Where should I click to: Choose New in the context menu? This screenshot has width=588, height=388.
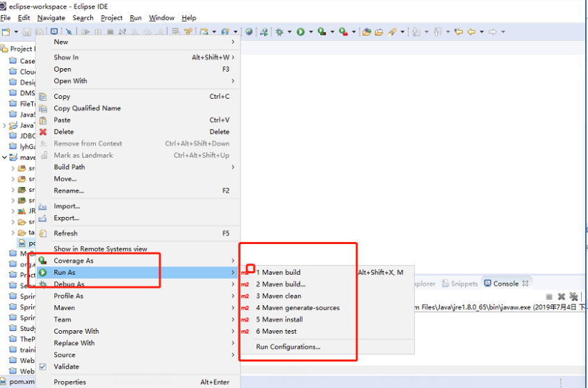138,42
